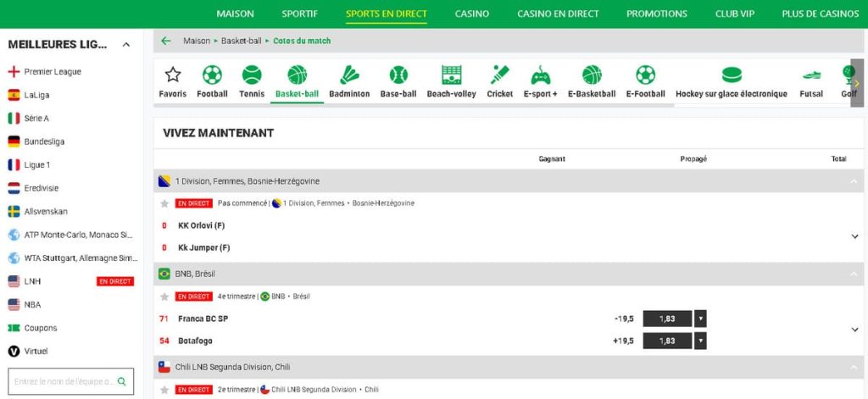This screenshot has height=399, width=868.
Task: Click the Kk Jumper (F) team name
Action: click(203, 247)
